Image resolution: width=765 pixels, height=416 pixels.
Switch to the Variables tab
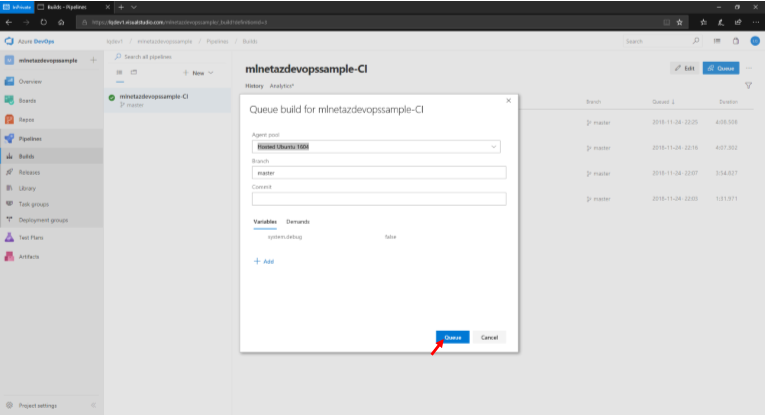click(265, 222)
